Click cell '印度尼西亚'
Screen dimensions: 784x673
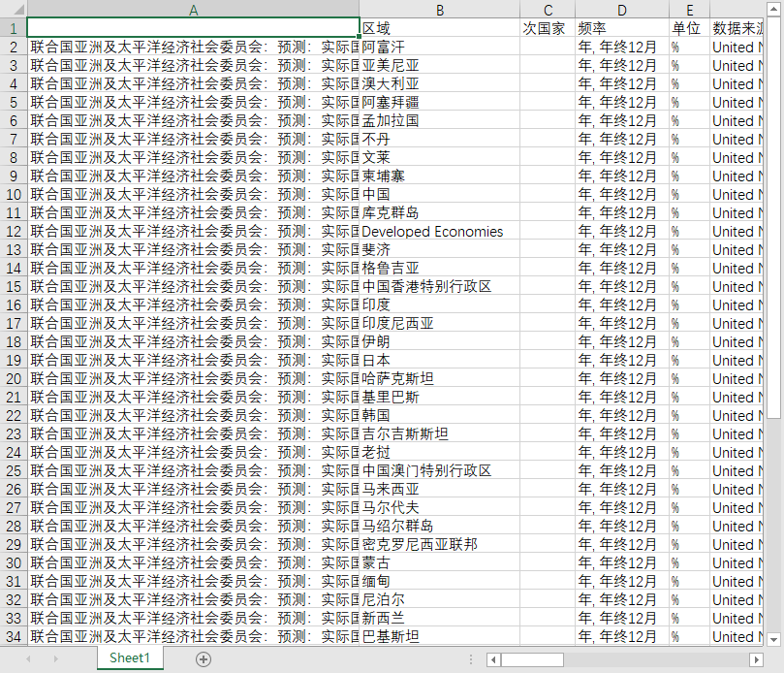440,323
